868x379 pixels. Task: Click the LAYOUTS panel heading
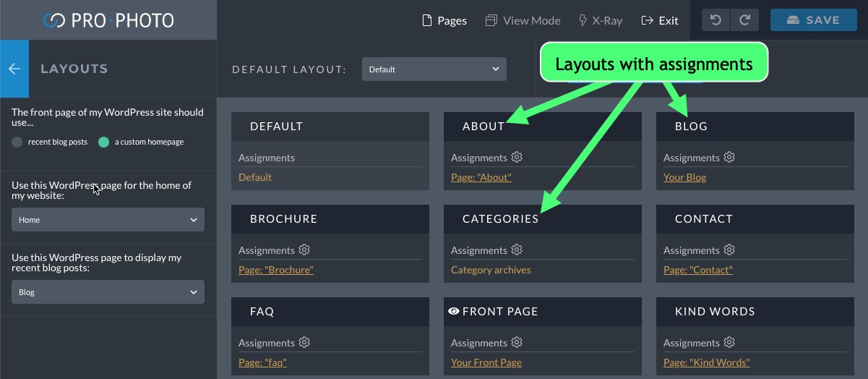(74, 69)
